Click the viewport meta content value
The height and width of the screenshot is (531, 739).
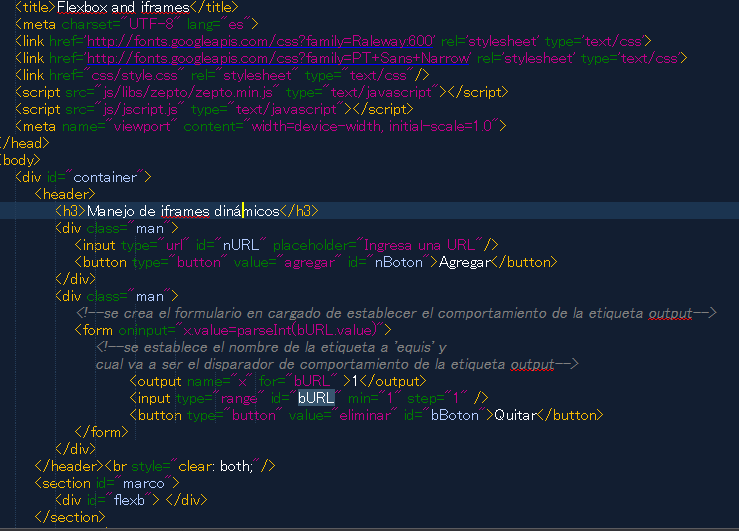(x=371, y=126)
